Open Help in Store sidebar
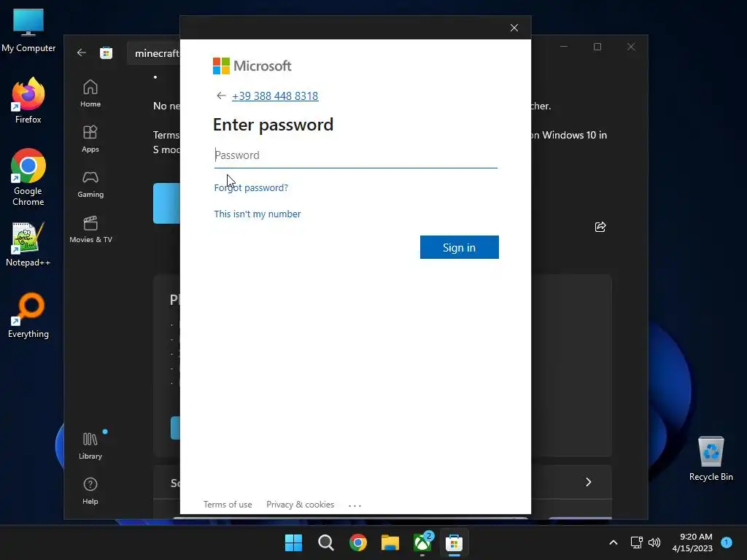Viewport: 747px width, 560px height. pyautogui.click(x=90, y=491)
